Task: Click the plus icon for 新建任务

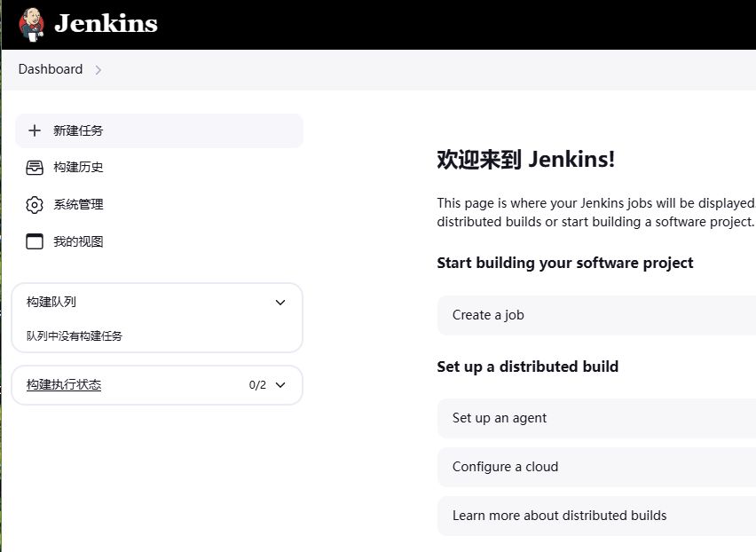Action: 35,130
